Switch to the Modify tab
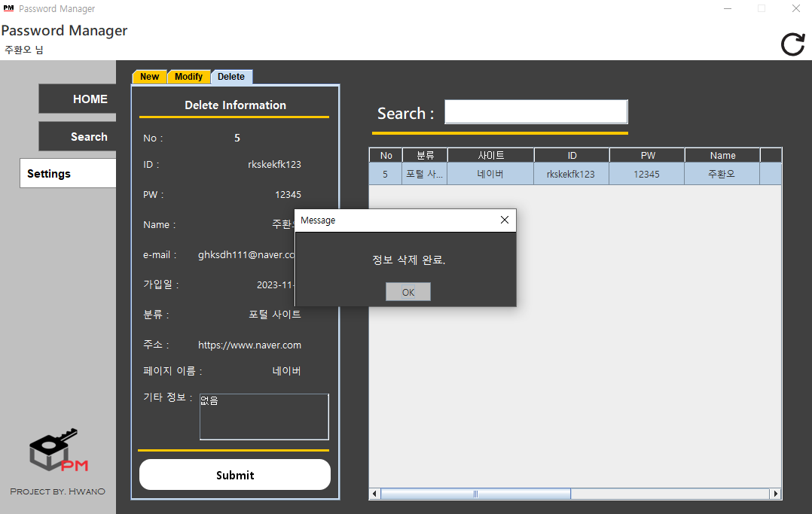Screen dimensions: 812x514 (188, 76)
